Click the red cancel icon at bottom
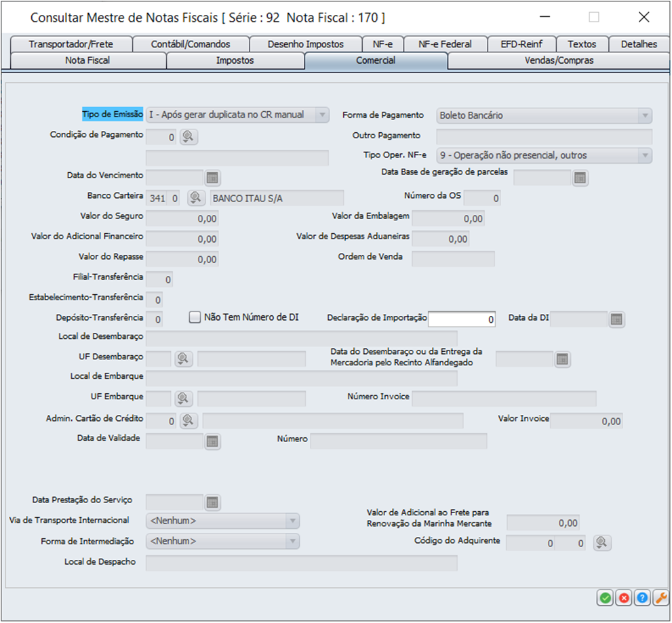 point(623,598)
